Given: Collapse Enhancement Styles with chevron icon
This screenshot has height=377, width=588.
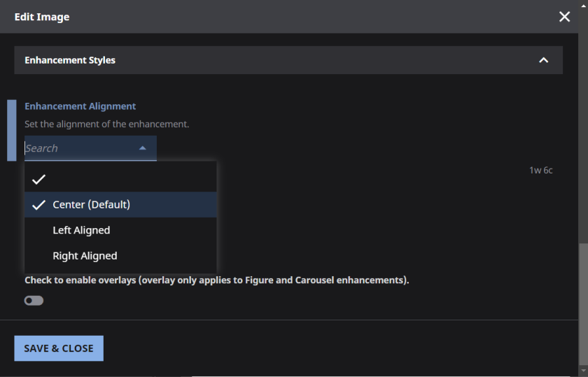Looking at the screenshot, I should [x=543, y=60].
